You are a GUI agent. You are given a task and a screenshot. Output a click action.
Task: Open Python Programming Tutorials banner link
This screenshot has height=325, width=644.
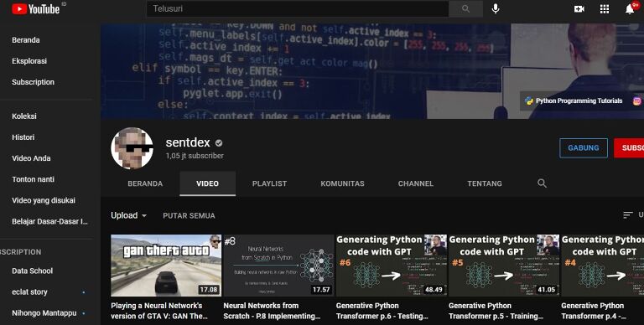(574, 101)
